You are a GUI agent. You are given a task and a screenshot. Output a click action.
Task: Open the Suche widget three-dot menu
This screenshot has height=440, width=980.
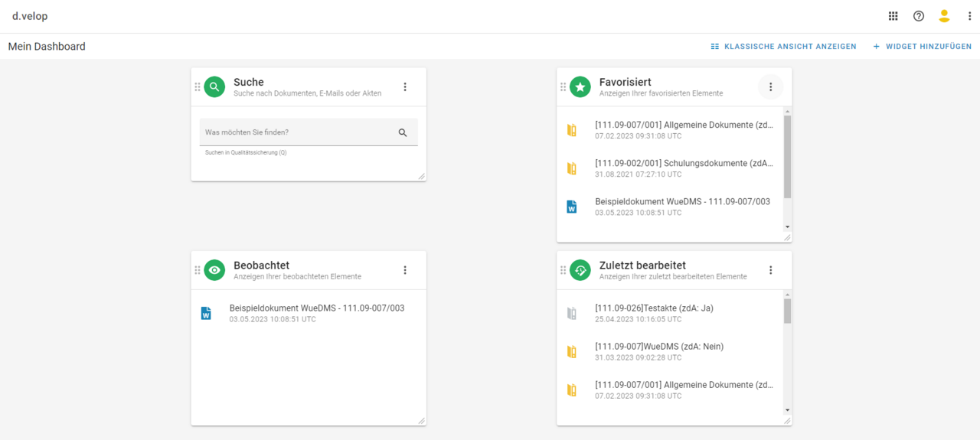[x=405, y=87]
